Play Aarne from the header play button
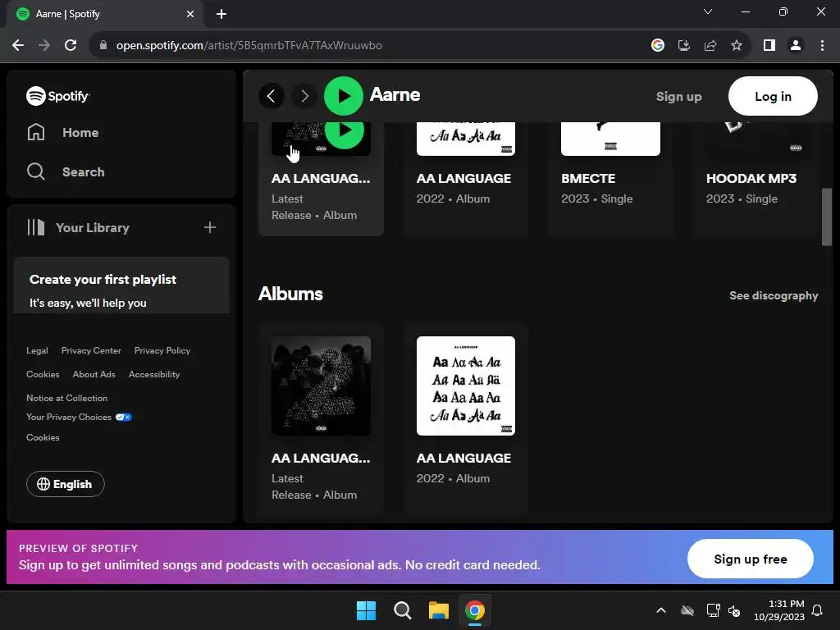Screen dimensions: 840x630 344,96
